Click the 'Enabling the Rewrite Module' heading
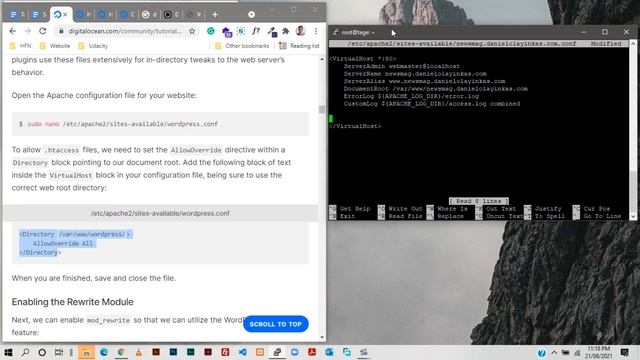 (x=73, y=302)
